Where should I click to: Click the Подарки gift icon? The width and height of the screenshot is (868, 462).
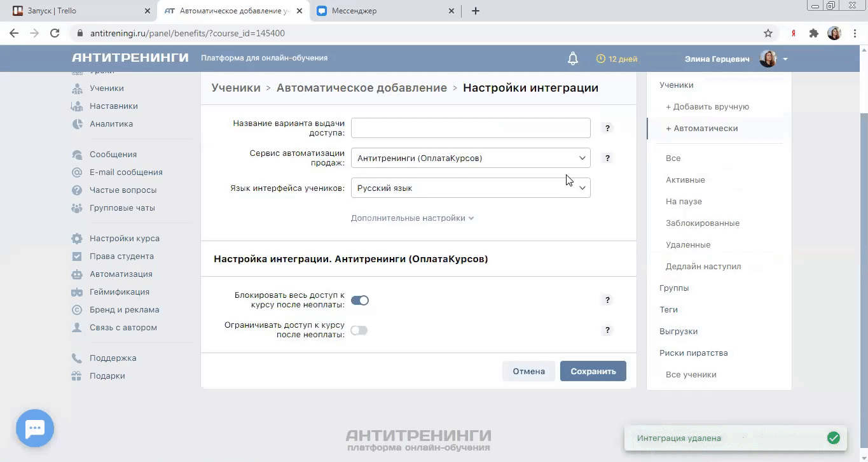(x=77, y=376)
